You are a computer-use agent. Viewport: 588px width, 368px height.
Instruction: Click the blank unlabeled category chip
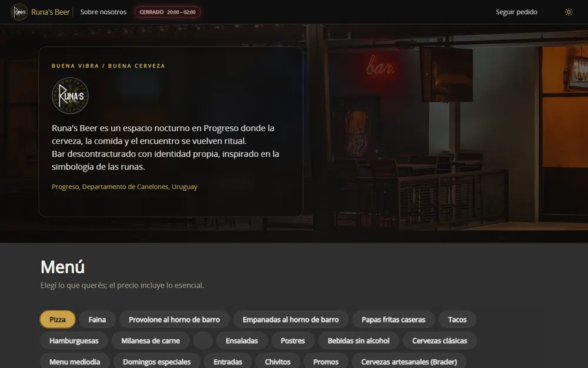pyautogui.click(x=203, y=340)
